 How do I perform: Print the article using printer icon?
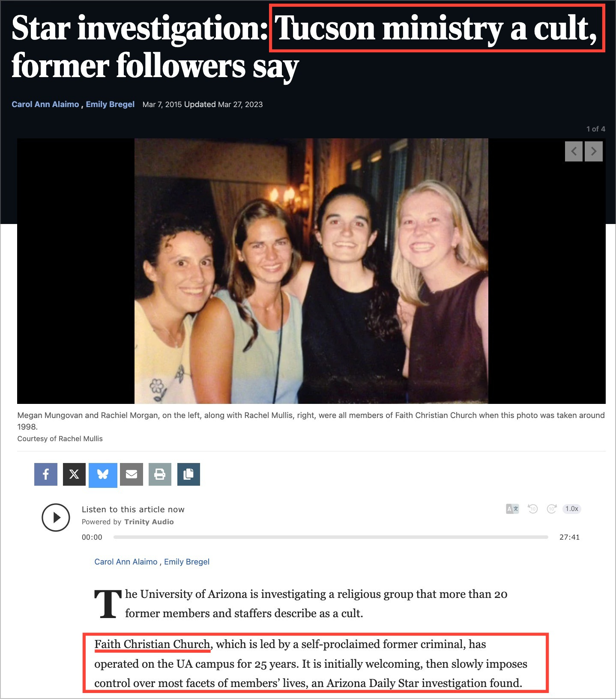(x=160, y=474)
